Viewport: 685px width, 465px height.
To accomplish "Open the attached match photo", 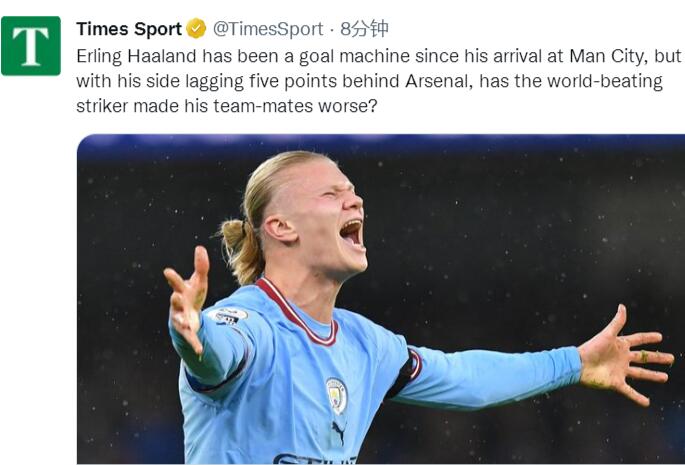I will tap(381, 299).
